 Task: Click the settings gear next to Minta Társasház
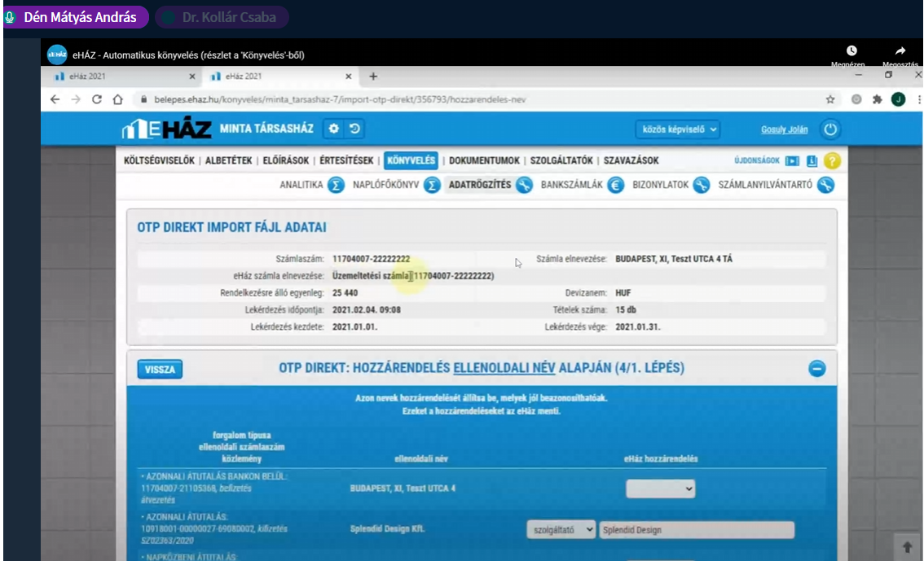click(x=333, y=129)
